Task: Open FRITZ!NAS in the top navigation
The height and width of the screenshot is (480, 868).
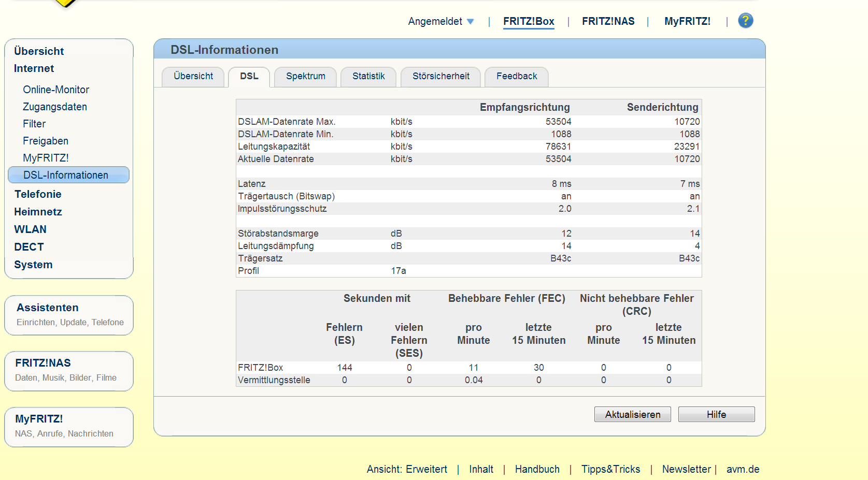Action: tap(608, 21)
